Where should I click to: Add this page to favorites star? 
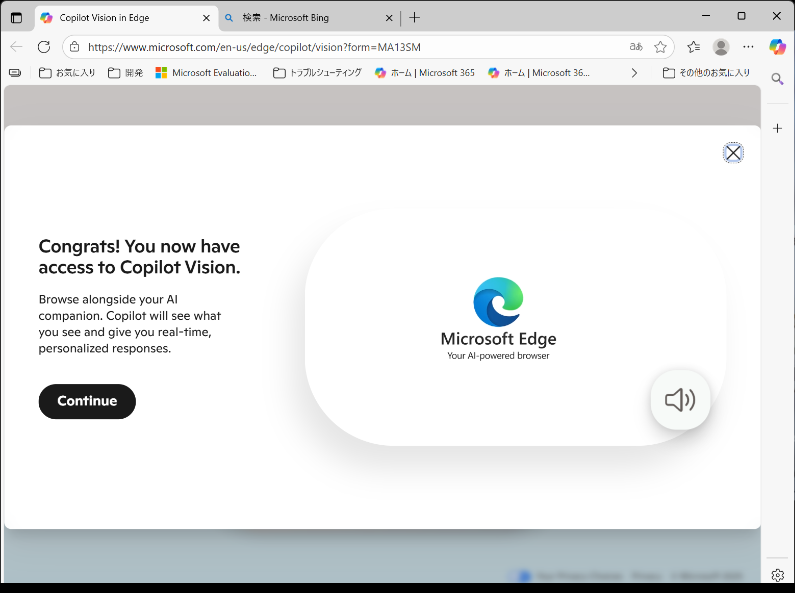coord(660,47)
